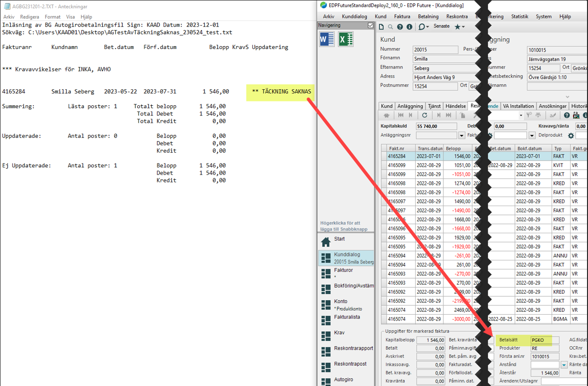The image size is (588, 386).
Task: Open Bokföring/Avstämning in the sidebar
Action: 346,289
